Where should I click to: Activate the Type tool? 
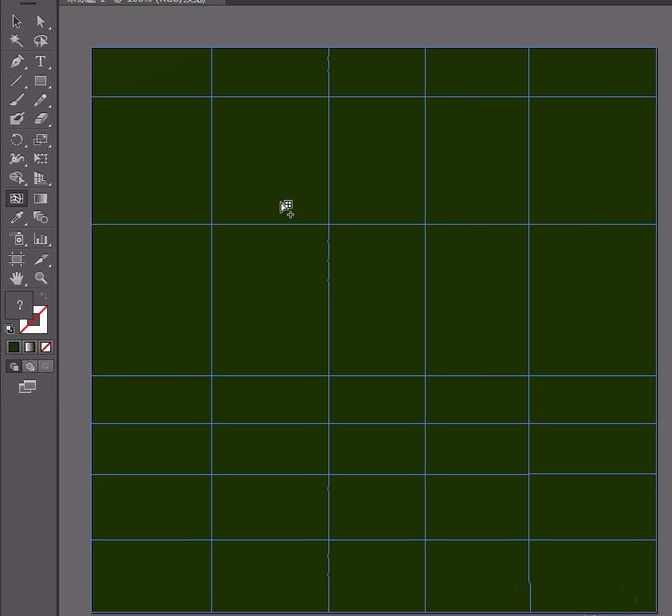(41, 61)
